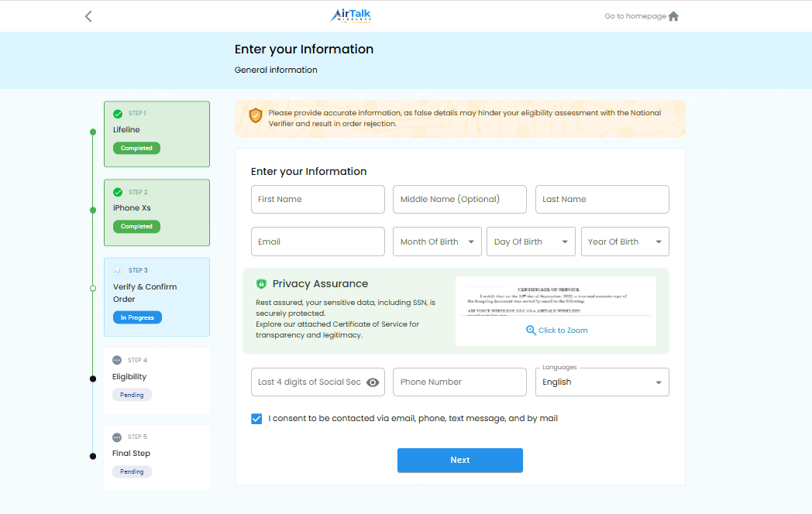Viewport: 812px width, 514px height.
Task: Click the home icon in header
Action: coord(673,16)
